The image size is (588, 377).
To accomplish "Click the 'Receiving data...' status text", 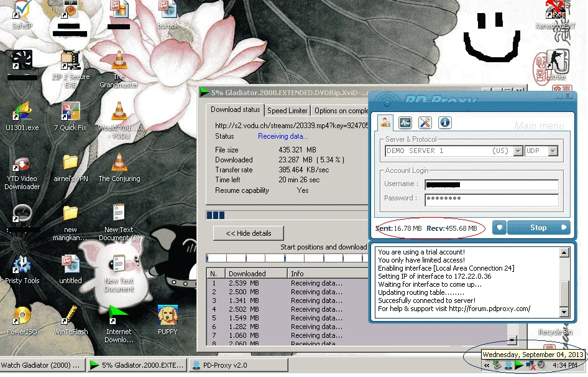I will (x=283, y=136).
